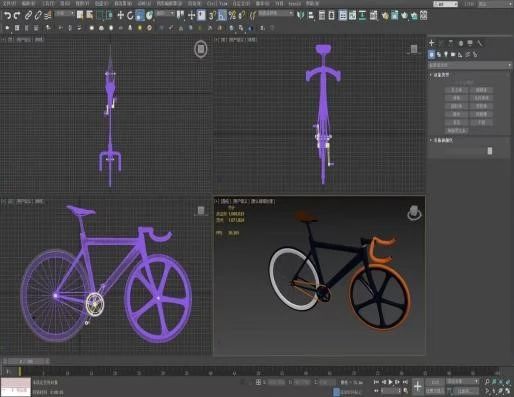Select the Select and Link chain icon

point(28,15)
